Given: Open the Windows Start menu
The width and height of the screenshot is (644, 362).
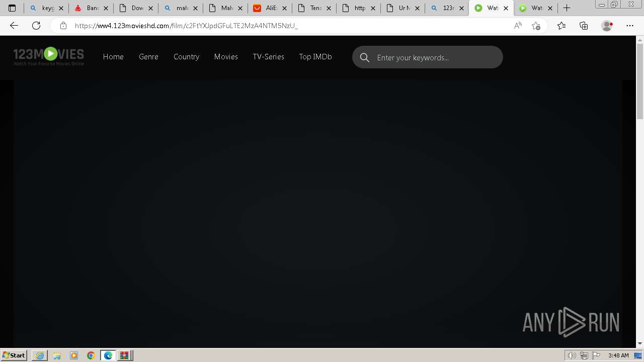Looking at the screenshot, I should (x=14, y=355).
